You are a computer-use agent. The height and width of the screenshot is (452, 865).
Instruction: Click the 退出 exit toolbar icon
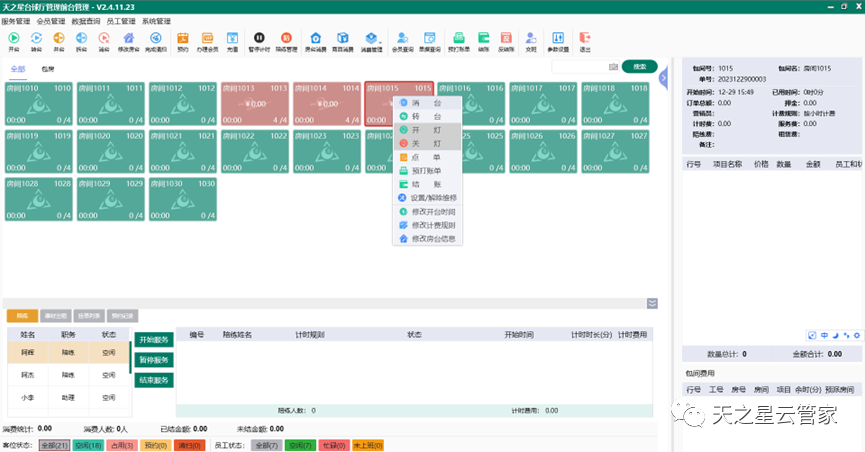click(x=584, y=41)
